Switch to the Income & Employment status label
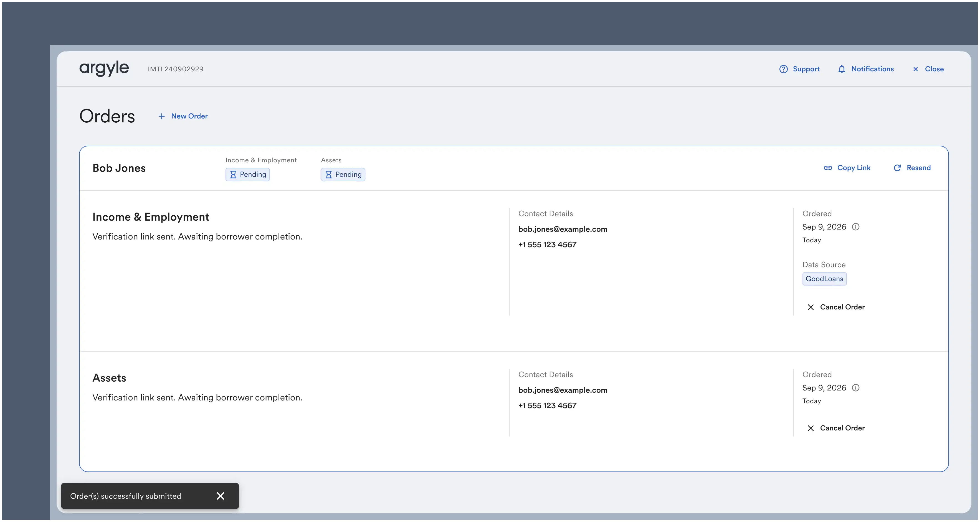Viewport: 980px width, 522px height. [260, 160]
